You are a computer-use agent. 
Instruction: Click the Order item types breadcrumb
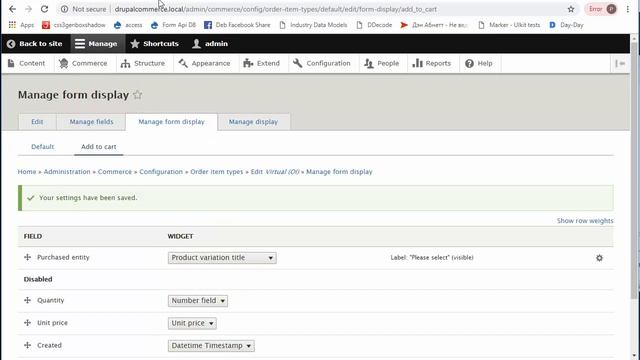point(216,172)
